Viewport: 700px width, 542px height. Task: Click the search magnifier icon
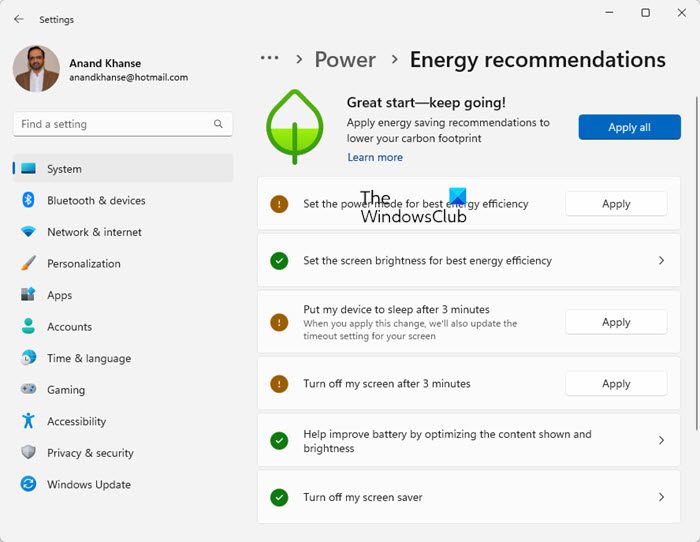pos(218,124)
